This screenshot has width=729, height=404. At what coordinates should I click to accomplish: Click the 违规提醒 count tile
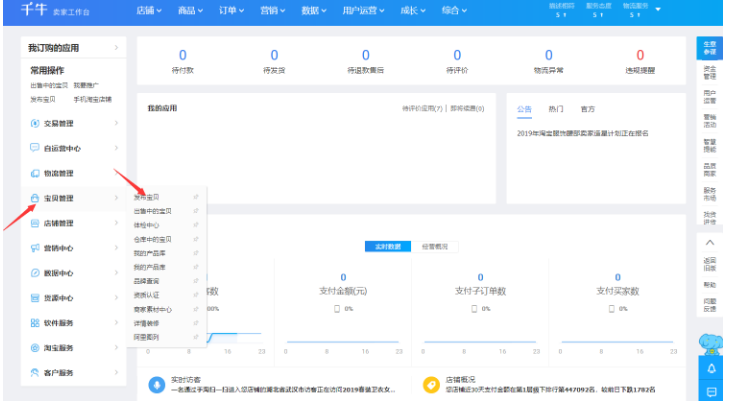[640, 62]
